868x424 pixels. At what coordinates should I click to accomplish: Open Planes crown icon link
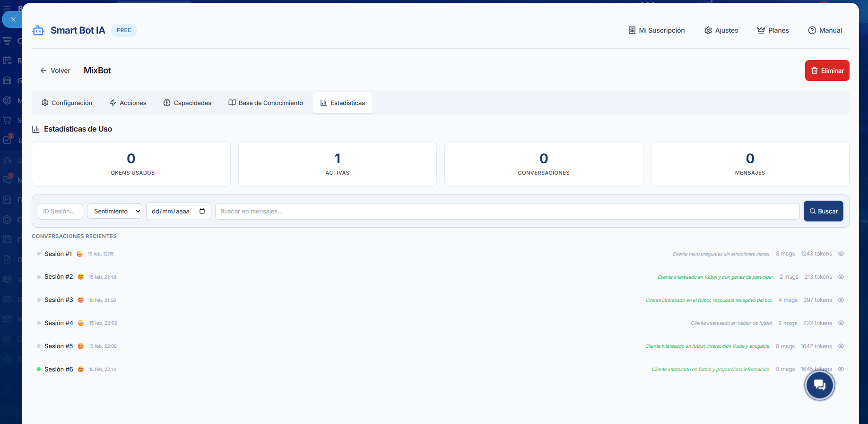point(773,30)
